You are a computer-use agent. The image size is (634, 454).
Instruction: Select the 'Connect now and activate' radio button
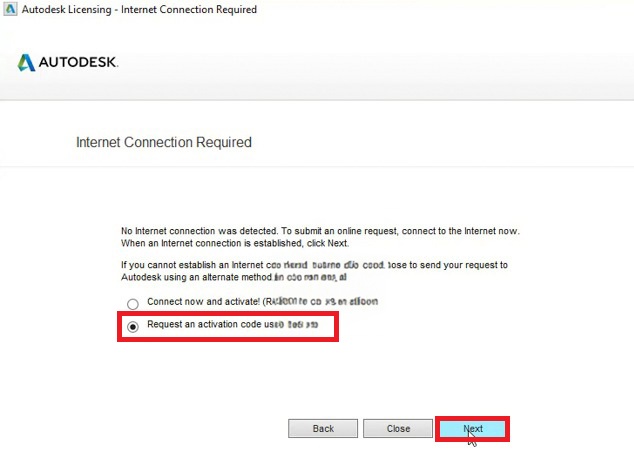pyautogui.click(x=132, y=303)
